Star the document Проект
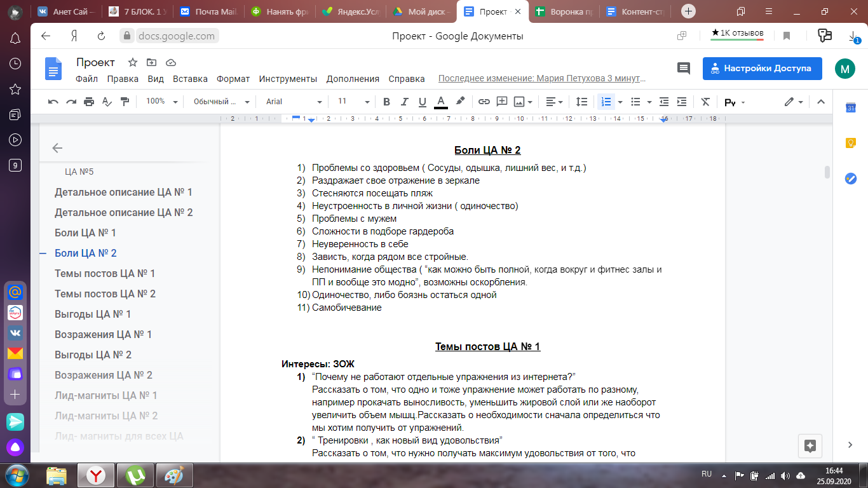This screenshot has width=868, height=488. (x=132, y=62)
